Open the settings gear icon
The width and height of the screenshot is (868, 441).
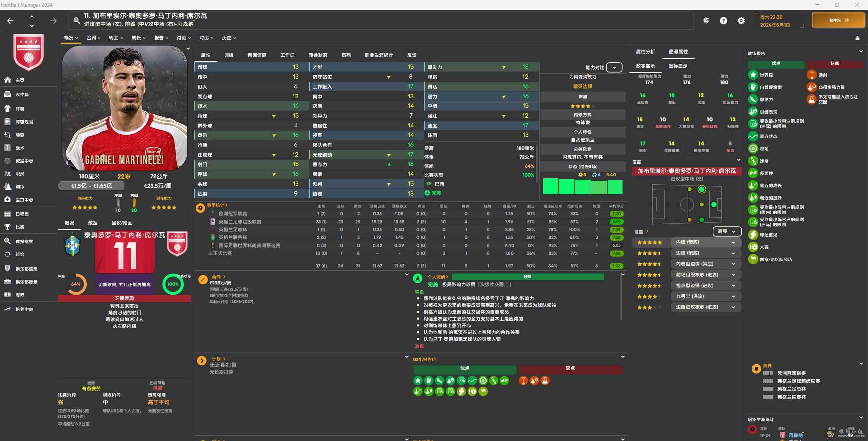[741, 21]
